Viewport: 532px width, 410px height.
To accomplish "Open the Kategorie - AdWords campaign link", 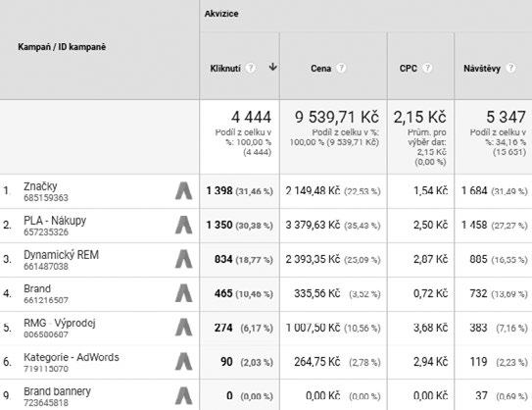I will click(72, 357).
